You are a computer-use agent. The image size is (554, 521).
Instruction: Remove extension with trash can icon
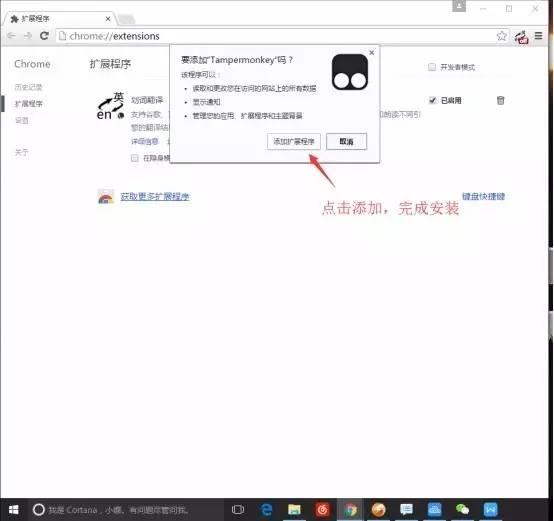500,100
